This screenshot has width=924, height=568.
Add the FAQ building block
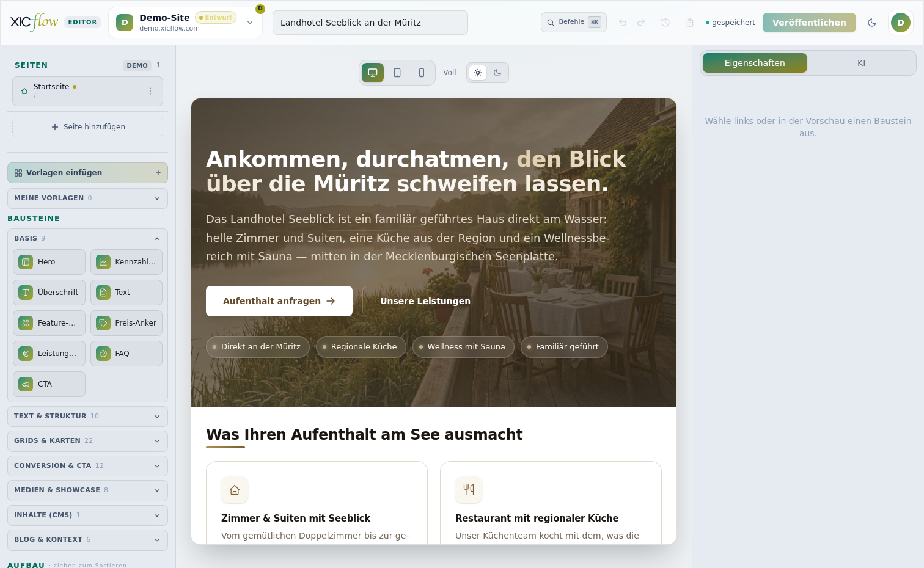coord(127,354)
